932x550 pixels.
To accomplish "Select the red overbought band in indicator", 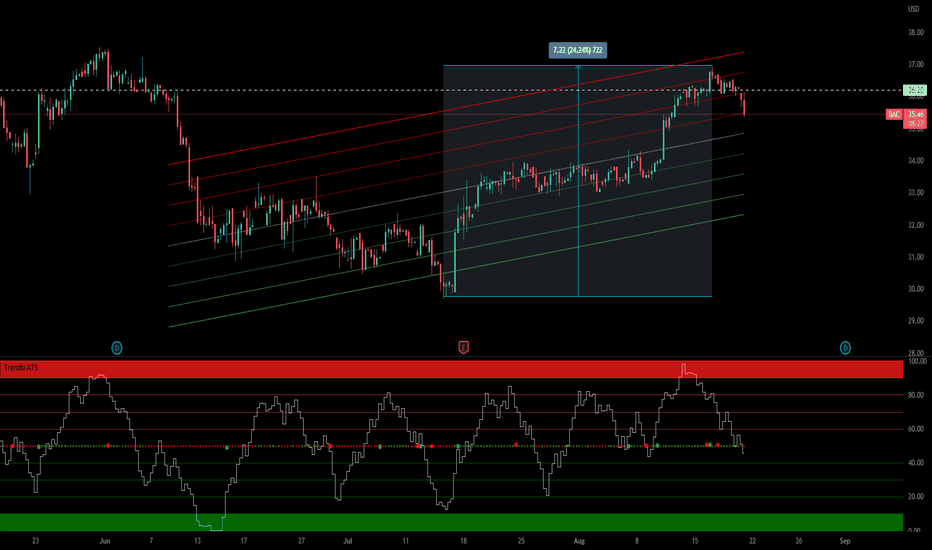I will pos(452,369).
